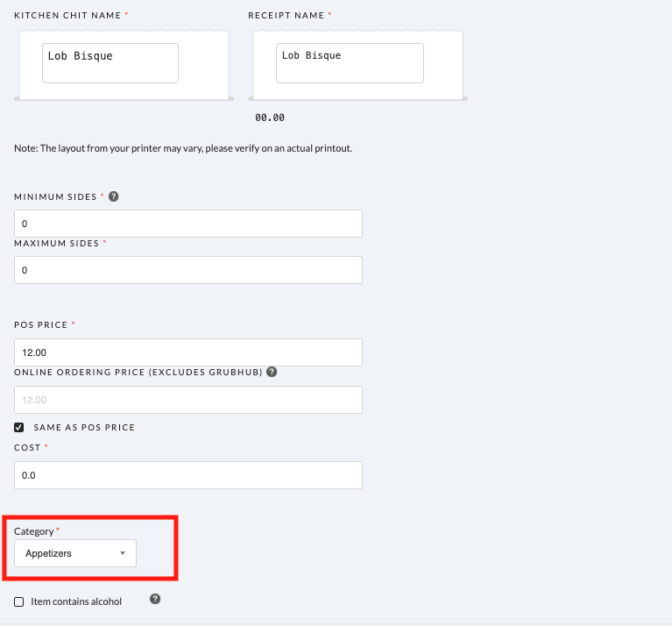Click the help icon beside Minimum Sides

[x=114, y=196]
